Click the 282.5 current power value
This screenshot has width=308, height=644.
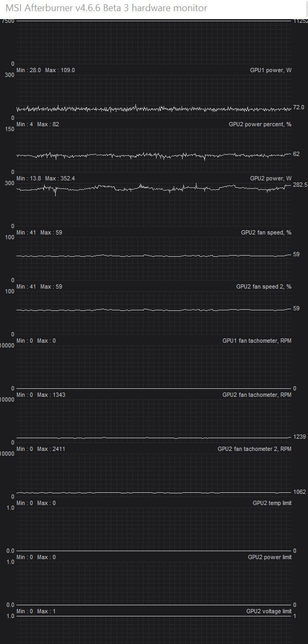tap(300, 185)
